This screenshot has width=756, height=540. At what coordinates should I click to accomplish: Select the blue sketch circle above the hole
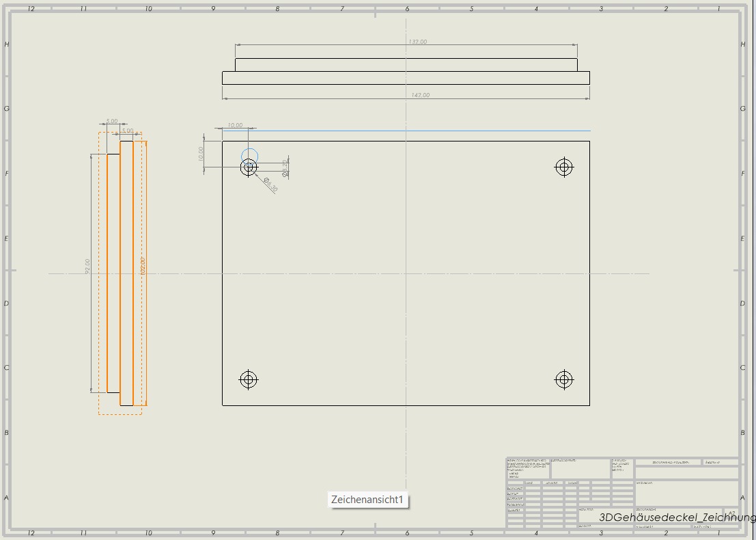pos(250,150)
